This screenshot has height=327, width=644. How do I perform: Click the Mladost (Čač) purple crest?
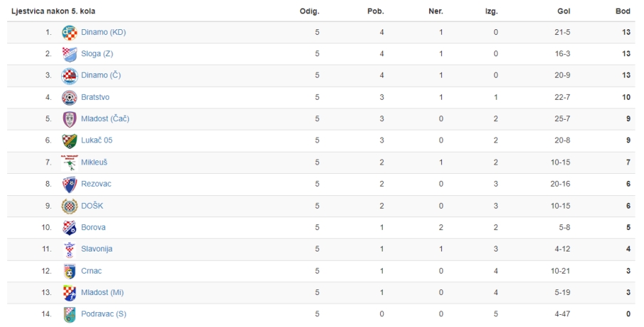(70, 119)
